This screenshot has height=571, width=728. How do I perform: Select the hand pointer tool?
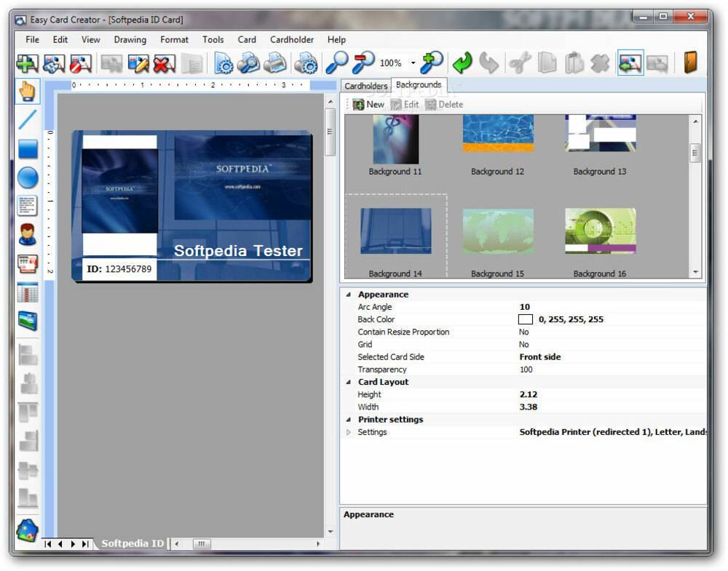click(x=28, y=92)
